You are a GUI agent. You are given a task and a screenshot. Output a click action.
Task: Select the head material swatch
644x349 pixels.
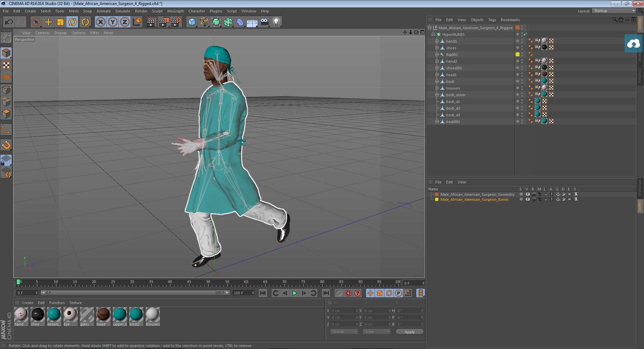(103, 314)
